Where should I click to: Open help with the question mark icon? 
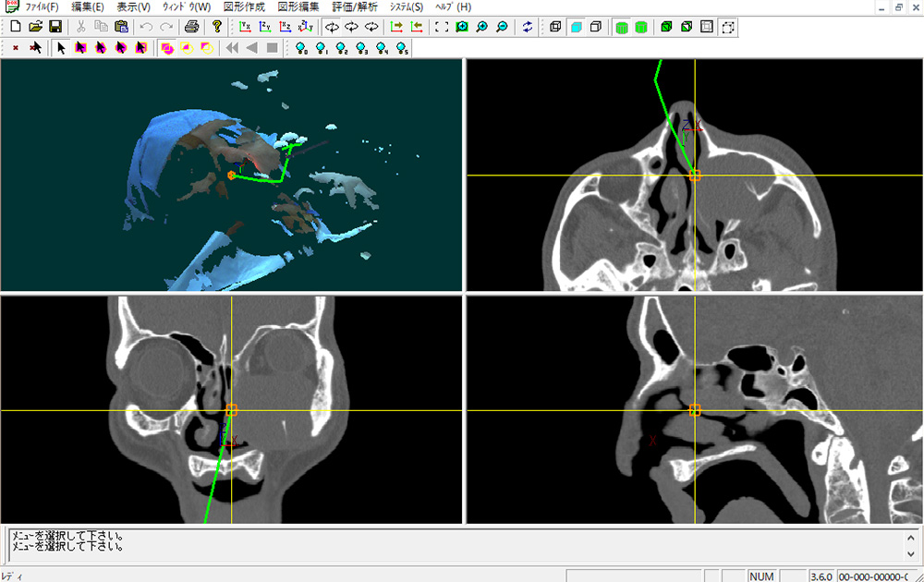[x=217, y=27]
